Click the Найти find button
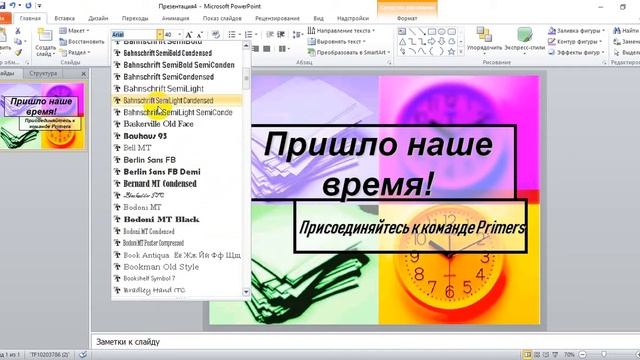 coord(626,31)
